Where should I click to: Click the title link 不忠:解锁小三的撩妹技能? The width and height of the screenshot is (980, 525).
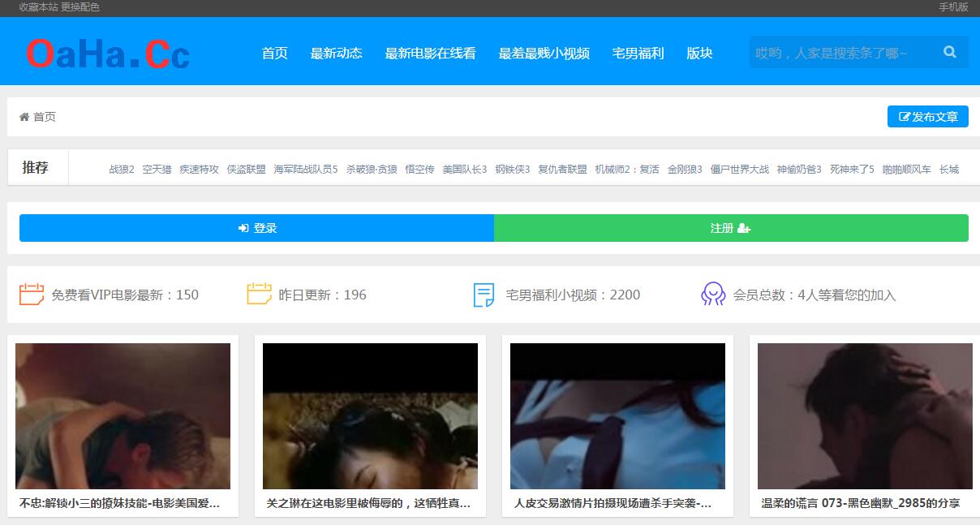coord(120,503)
